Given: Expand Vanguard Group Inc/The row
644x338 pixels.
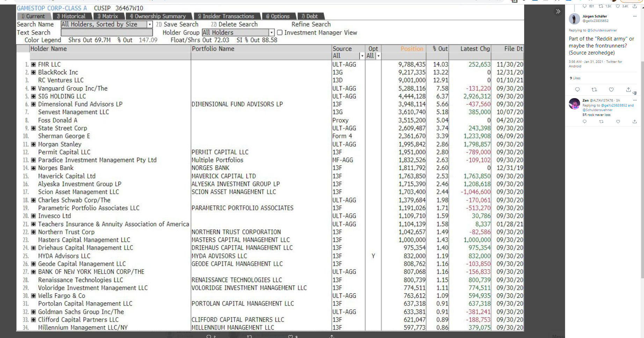Looking at the screenshot, I should click(x=34, y=89).
